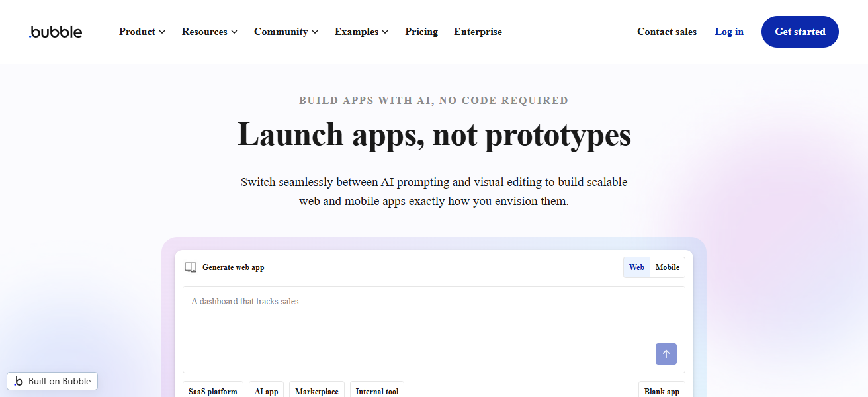Open the Product dropdown menu
Image resolution: width=868 pixels, height=397 pixels.
(142, 32)
